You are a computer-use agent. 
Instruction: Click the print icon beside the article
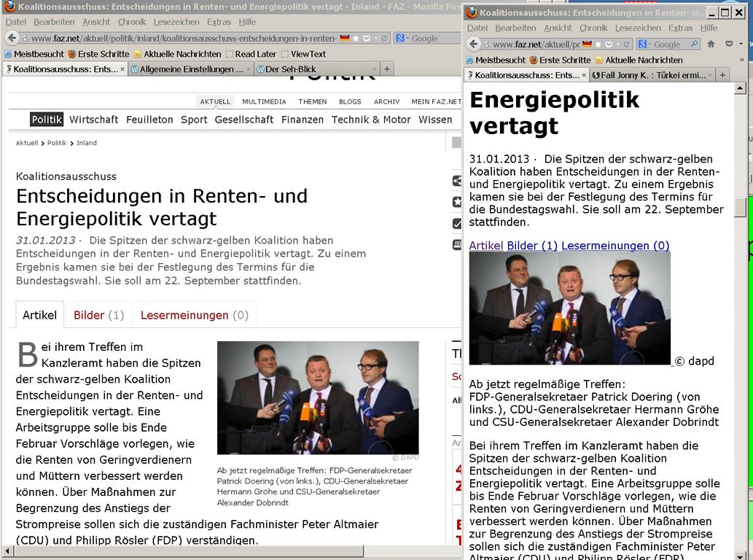click(x=457, y=245)
